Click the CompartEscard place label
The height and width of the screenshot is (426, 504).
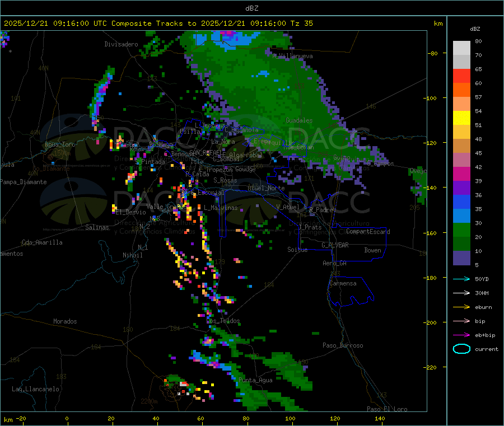(368, 231)
